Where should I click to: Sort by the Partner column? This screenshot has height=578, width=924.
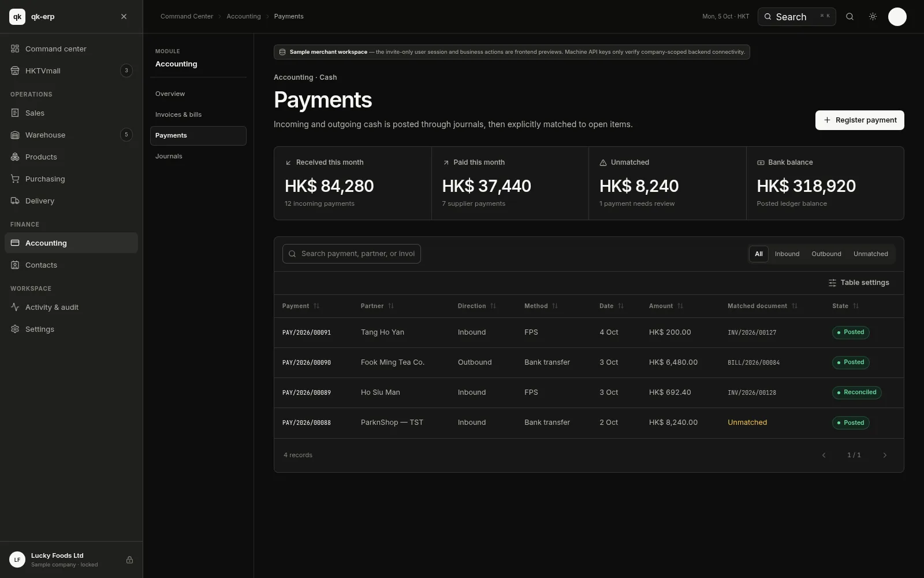(x=377, y=306)
